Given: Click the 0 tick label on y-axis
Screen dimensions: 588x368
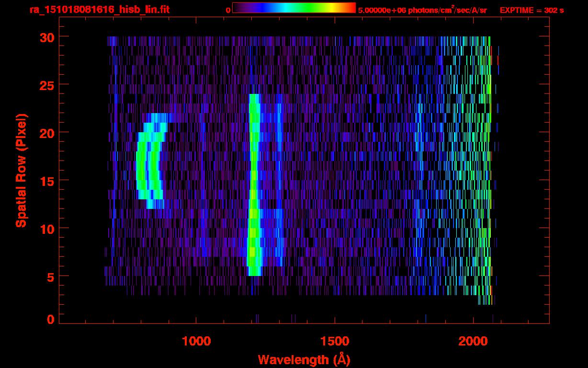Looking at the screenshot, I should (50, 319).
